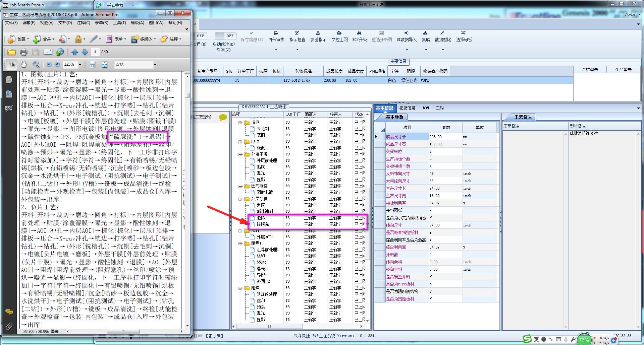644x345 pixels.
Task: Collapse the 外层蚀刻 folder in process tree
Action: (x=240, y=199)
